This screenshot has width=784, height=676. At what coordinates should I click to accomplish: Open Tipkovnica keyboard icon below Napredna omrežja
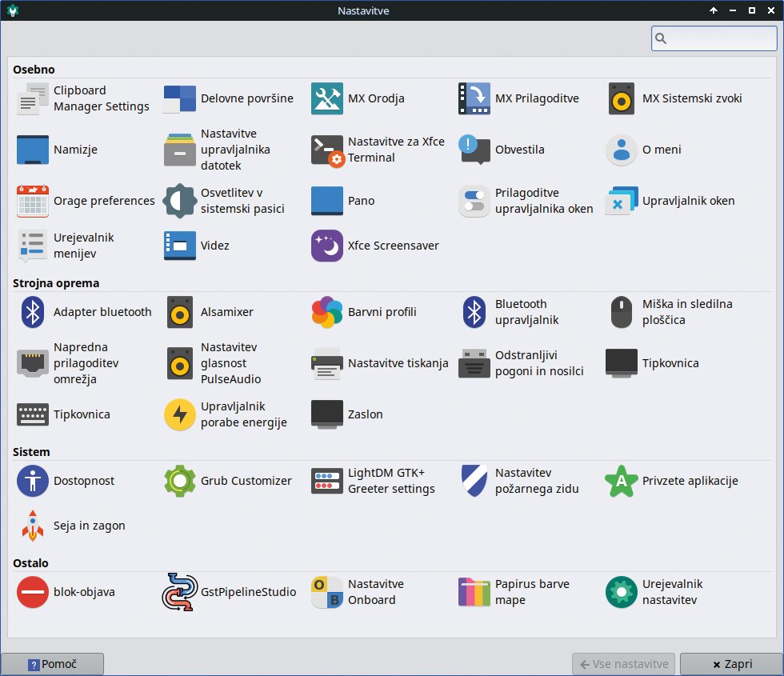click(33, 414)
